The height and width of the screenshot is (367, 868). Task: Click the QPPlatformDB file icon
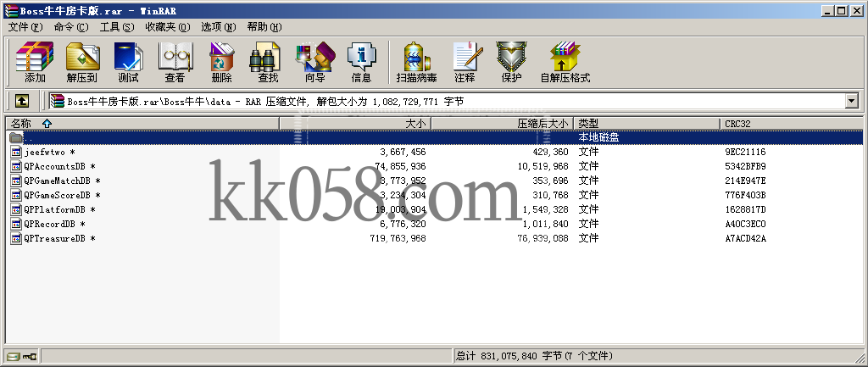pos(16,209)
